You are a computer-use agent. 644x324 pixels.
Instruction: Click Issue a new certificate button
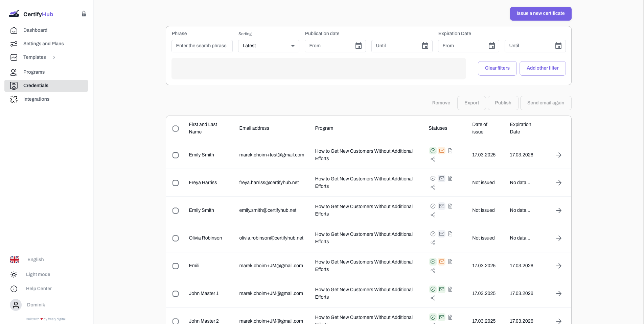point(540,14)
